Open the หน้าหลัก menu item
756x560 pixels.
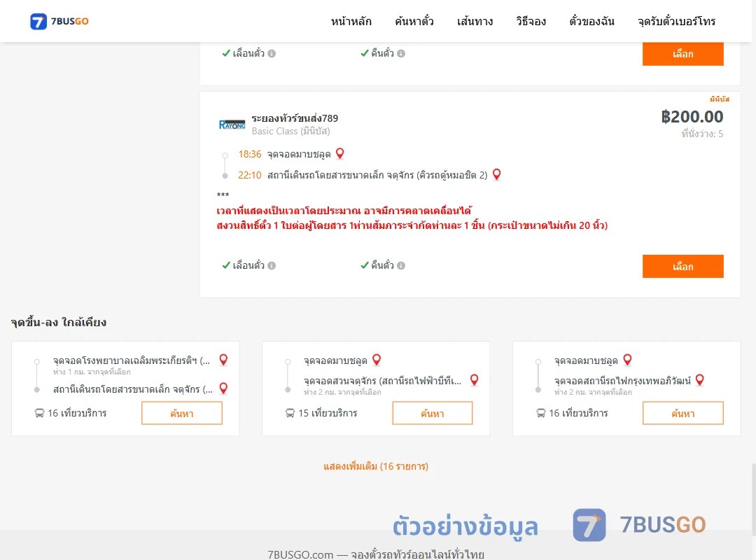[x=351, y=21]
